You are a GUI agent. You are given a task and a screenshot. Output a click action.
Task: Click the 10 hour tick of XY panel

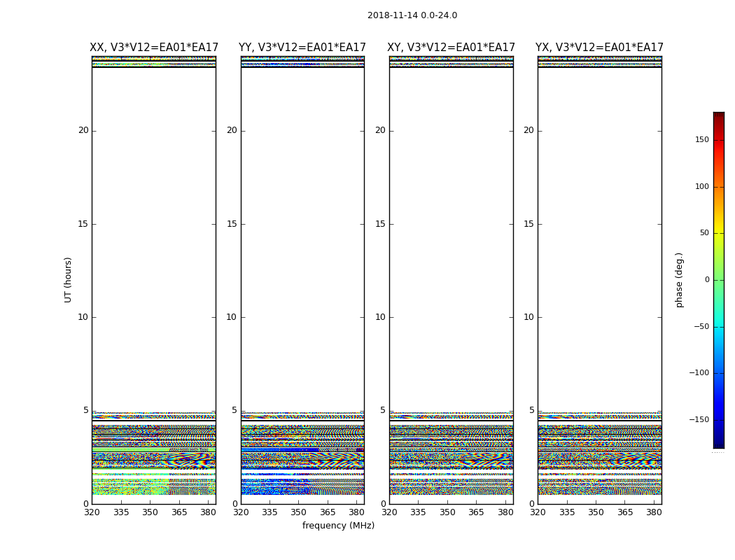380,317
